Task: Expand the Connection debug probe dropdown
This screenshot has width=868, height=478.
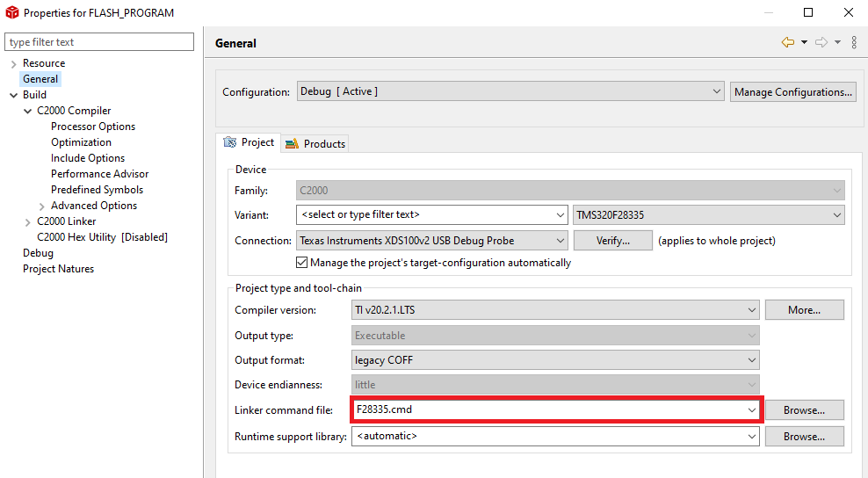Action: tap(561, 241)
